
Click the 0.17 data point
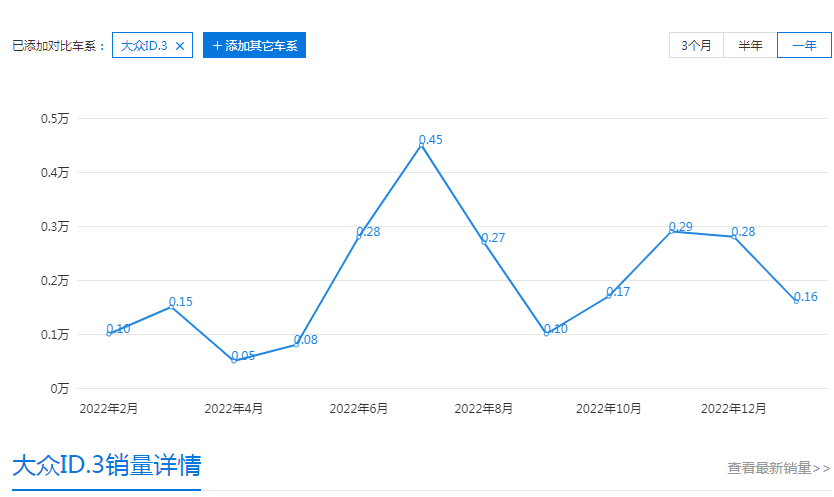point(609,296)
